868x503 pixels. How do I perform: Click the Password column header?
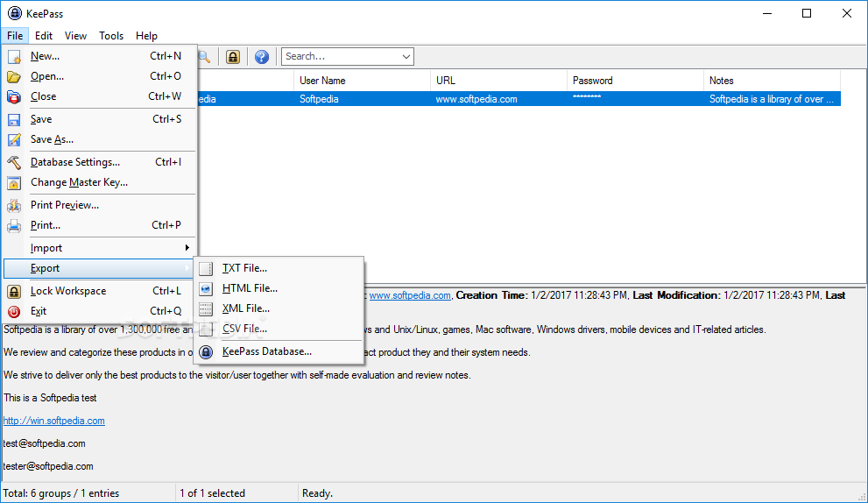(x=635, y=81)
